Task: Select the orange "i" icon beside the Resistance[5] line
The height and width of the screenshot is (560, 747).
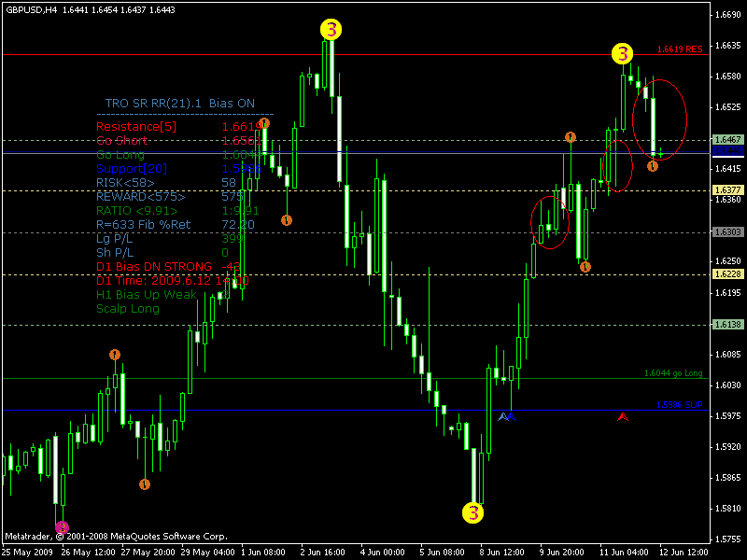Action: 264,122
